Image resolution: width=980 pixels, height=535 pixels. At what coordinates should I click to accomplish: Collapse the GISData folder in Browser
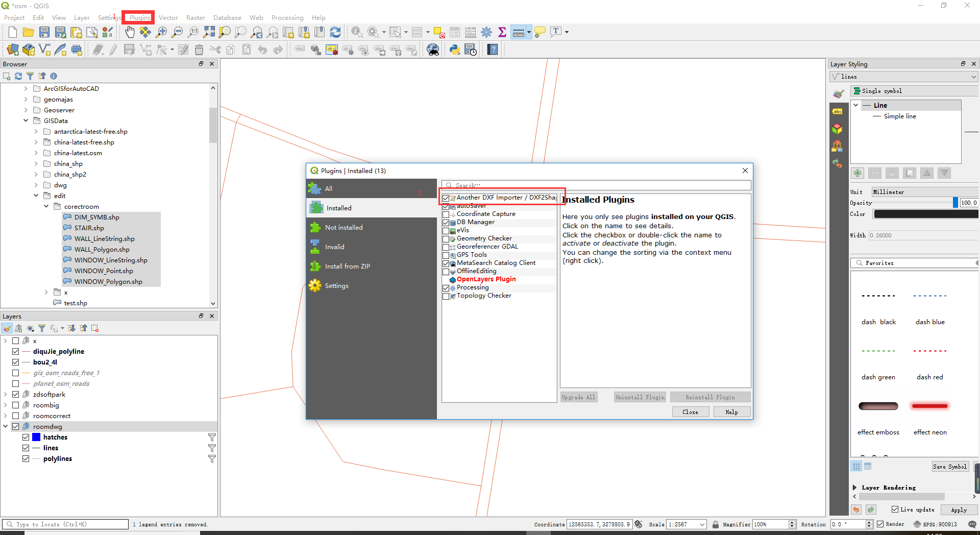[x=26, y=121]
